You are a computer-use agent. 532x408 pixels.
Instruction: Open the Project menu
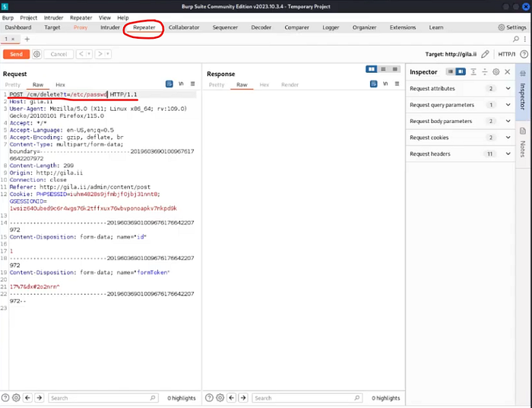pos(29,17)
